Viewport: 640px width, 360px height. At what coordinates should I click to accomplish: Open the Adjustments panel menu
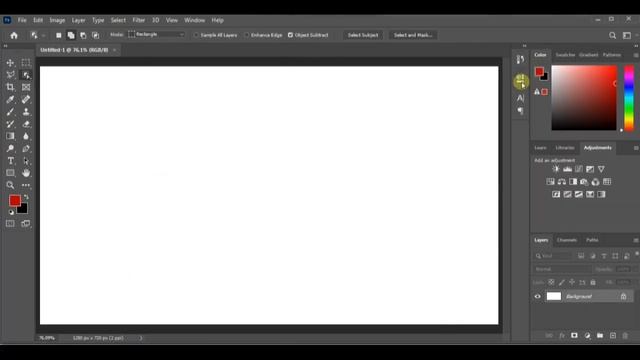point(636,148)
